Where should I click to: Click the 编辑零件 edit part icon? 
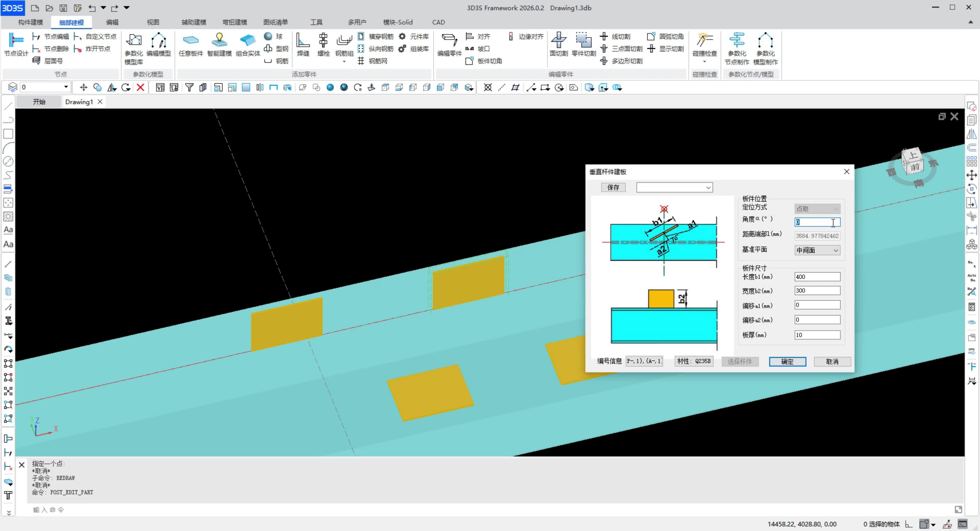click(x=449, y=44)
